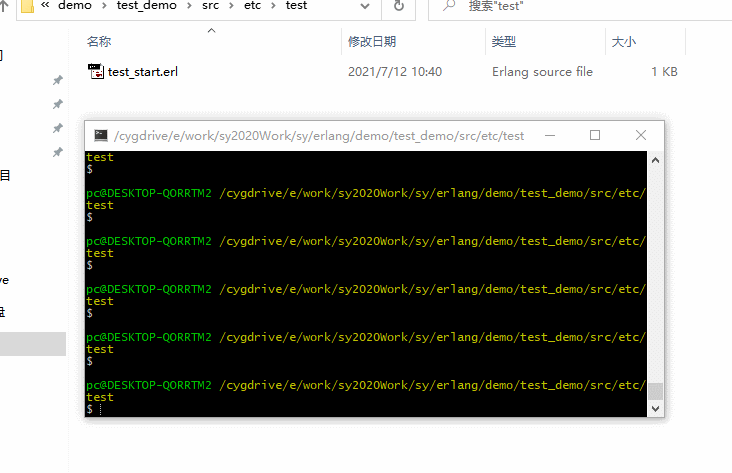Image resolution: width=732 pixels, height=473 pixels.
Task: Close the Cygwin terminal window
Action: [x=640, y=135]
